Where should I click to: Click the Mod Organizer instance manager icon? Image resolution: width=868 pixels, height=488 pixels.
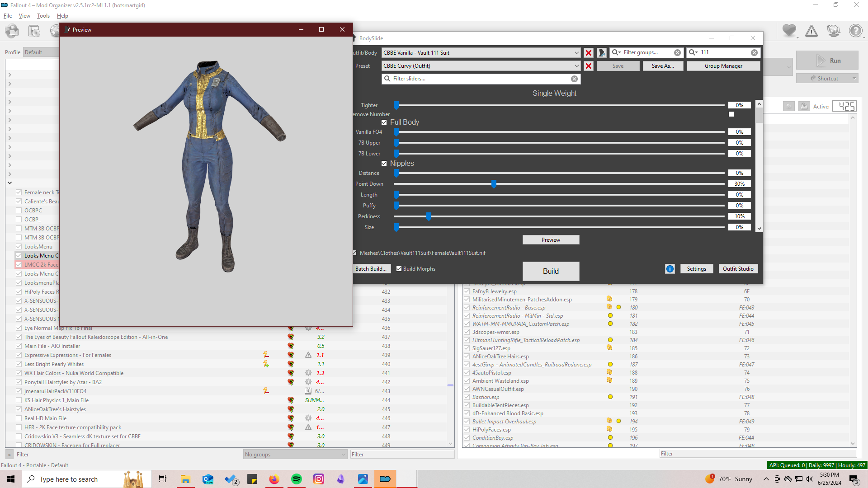tap(12, 31)
